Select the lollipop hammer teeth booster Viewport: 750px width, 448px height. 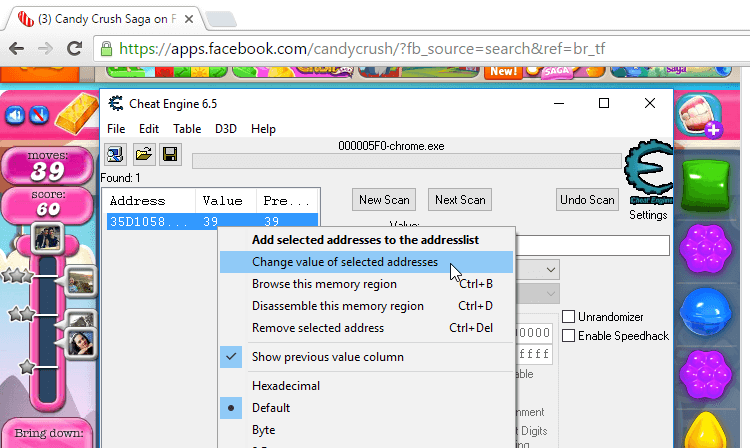tap(699, 115)
